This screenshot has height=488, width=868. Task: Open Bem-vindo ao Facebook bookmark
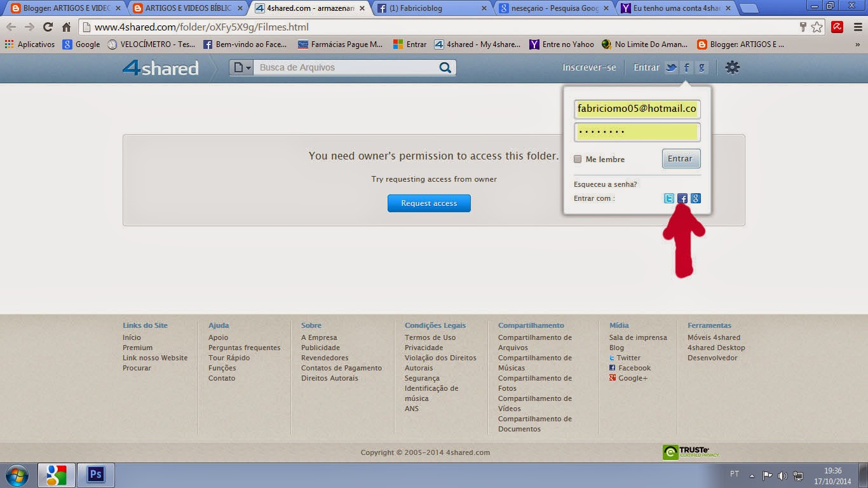245,44
